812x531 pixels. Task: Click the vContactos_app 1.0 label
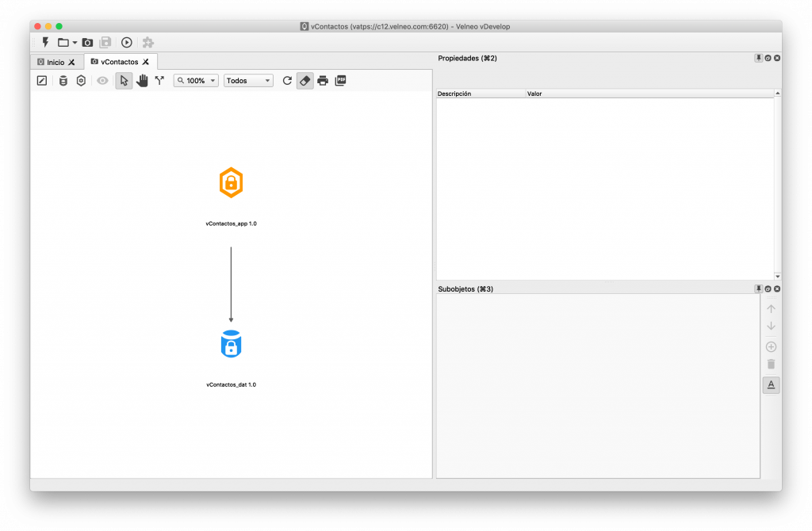tap(231, 224)
